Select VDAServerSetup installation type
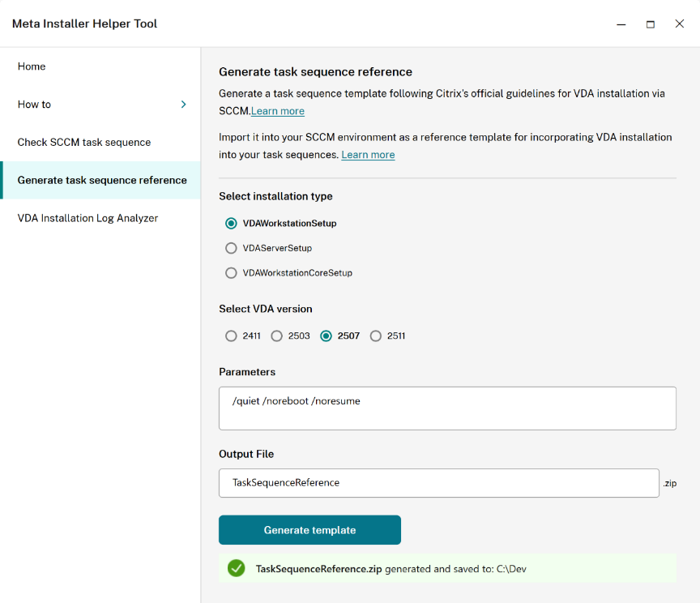The height and width of the screenshot is (603, 700). pos(231,248)
